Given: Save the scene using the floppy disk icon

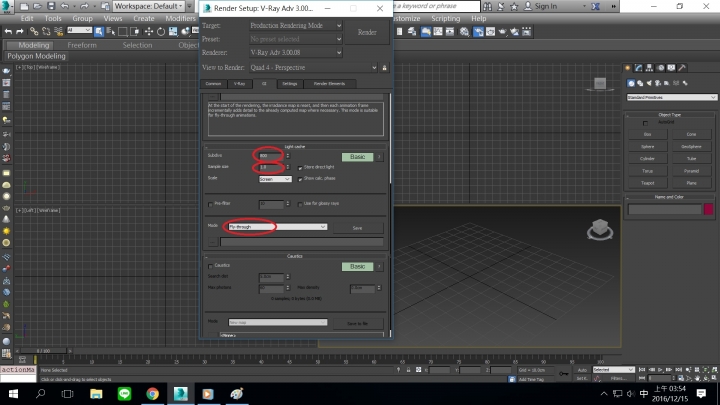Looking at the screenshot, I should point(51,6).
